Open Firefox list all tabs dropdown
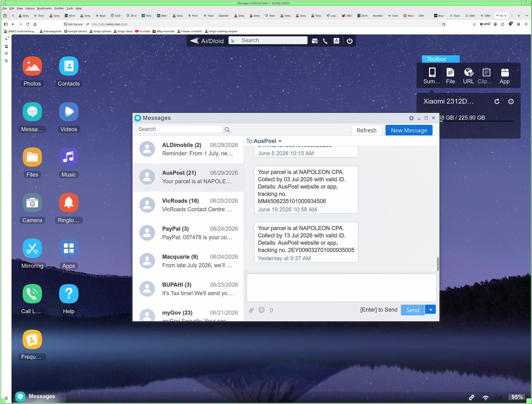This screenshot has height=404, width=532. point(527,16)
